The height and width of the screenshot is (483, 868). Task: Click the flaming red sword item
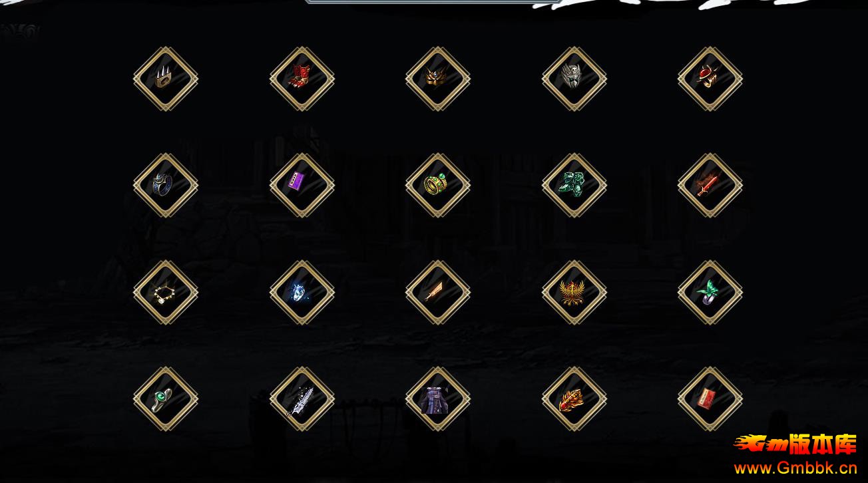pos(710,186)
